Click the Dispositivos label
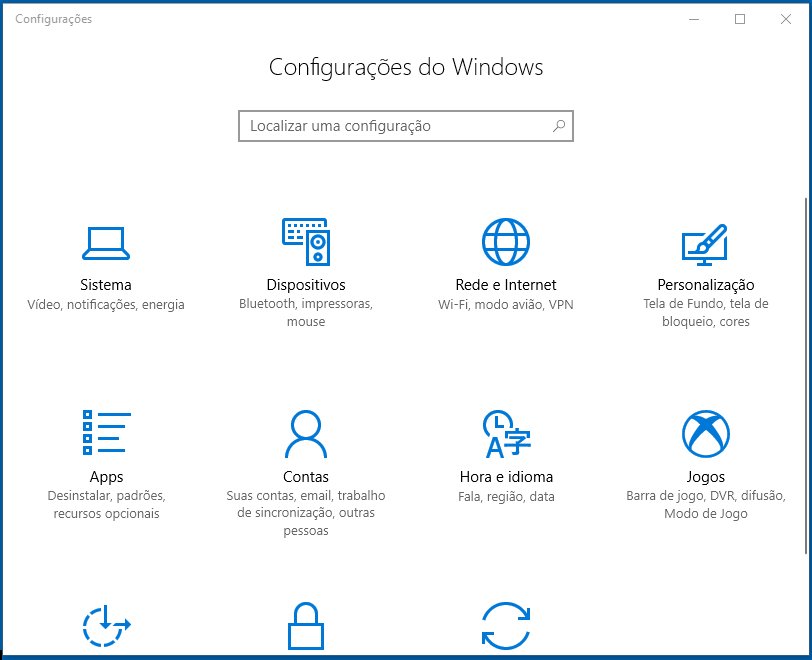812x660 pixels. (306, 285)
